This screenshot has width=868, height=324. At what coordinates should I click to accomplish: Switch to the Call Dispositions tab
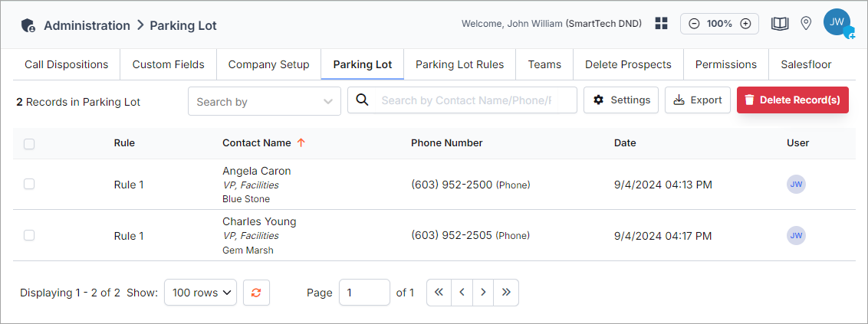pyautogui.click(x=67, y=64)
